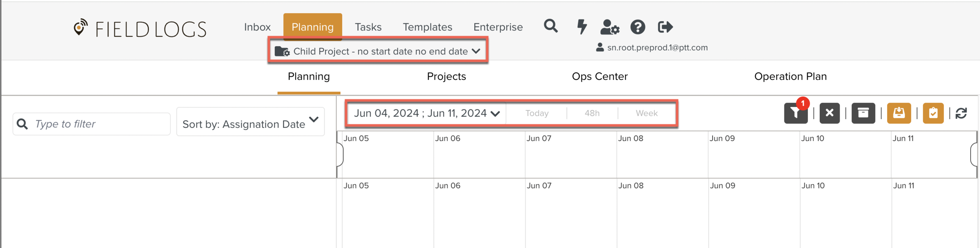Click the logout arrow icon

pos(665,27)
